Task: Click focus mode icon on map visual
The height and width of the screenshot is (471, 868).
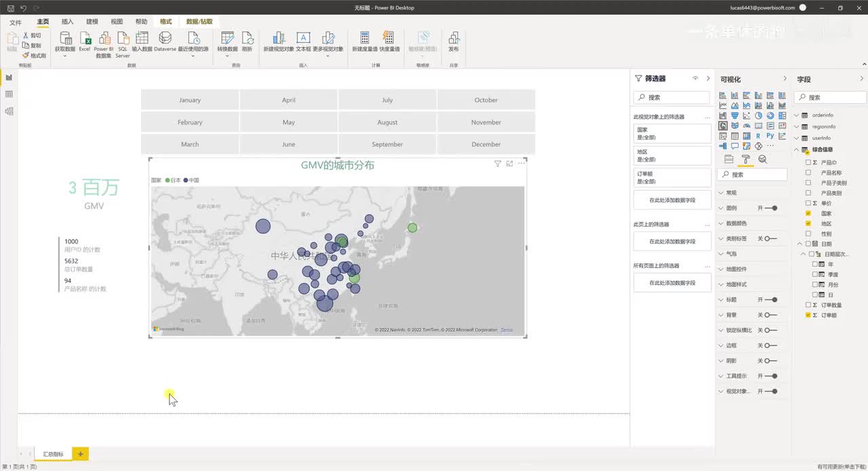Action: [509, 164]
